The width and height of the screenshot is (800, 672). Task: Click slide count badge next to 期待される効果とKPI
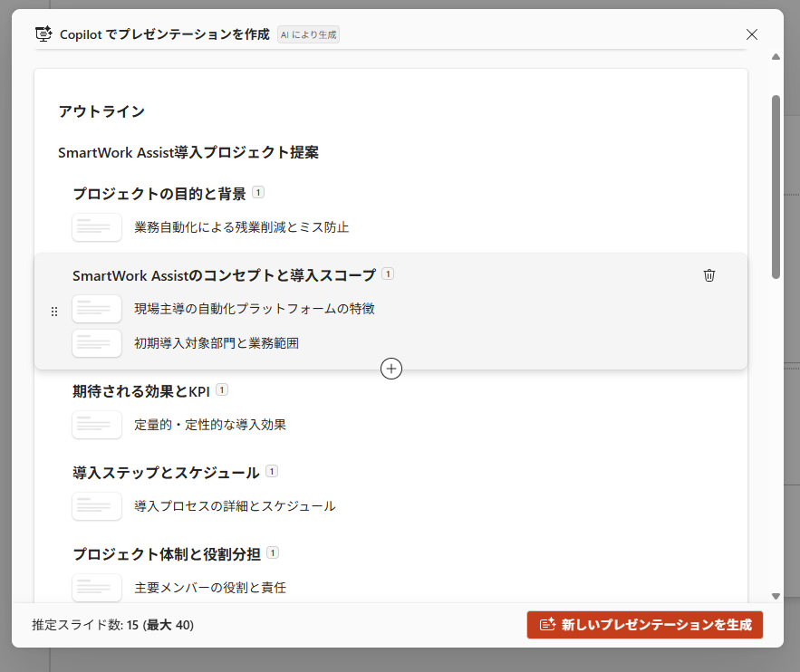[x=222, y=389]
